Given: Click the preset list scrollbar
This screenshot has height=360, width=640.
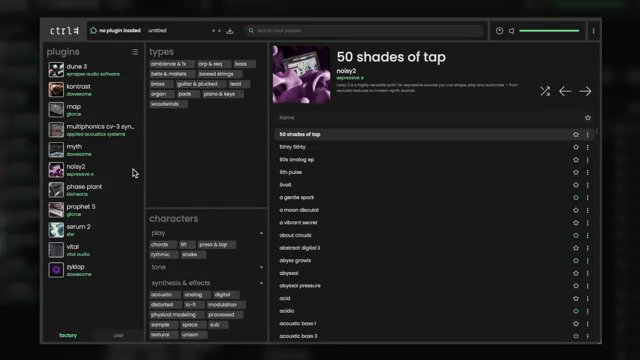Looking at the screenshot, I should 597,131.
